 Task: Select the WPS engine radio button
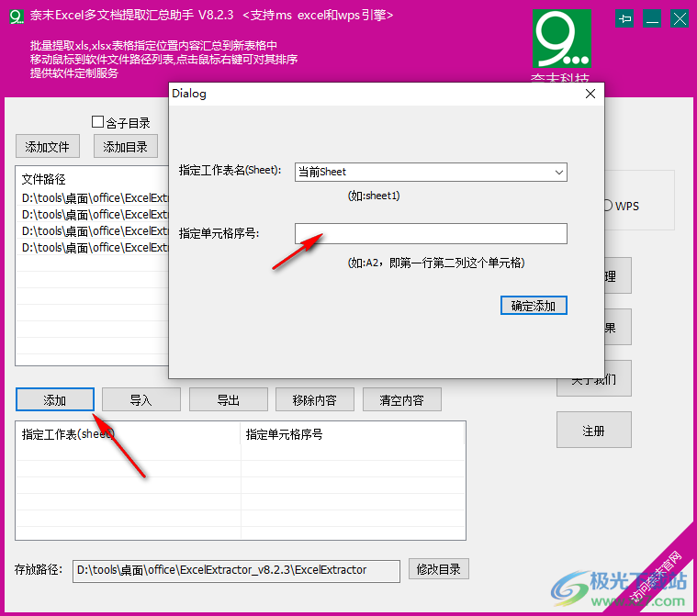[x=608, y=206]
